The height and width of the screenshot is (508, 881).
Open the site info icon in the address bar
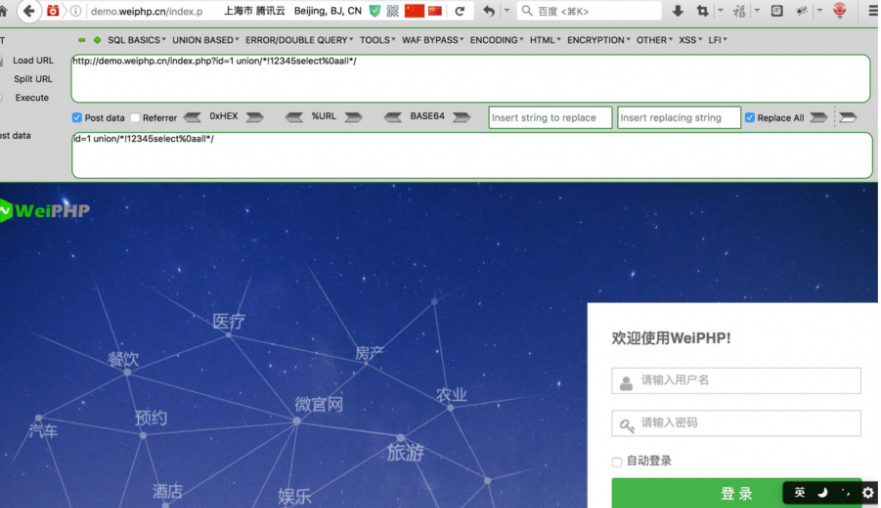pyautogui.click(x=75, y=11)
